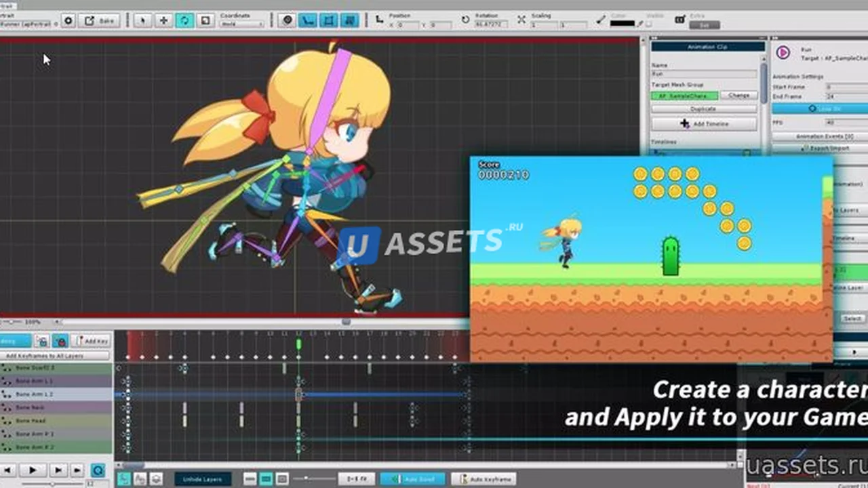Click the Add Timeline button

pyautogui.click(x=704, y=124)
